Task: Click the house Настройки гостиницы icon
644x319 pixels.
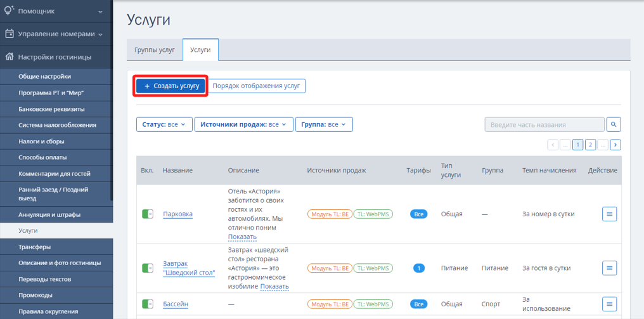Action: pyautogui.click(x=10, y=56)
